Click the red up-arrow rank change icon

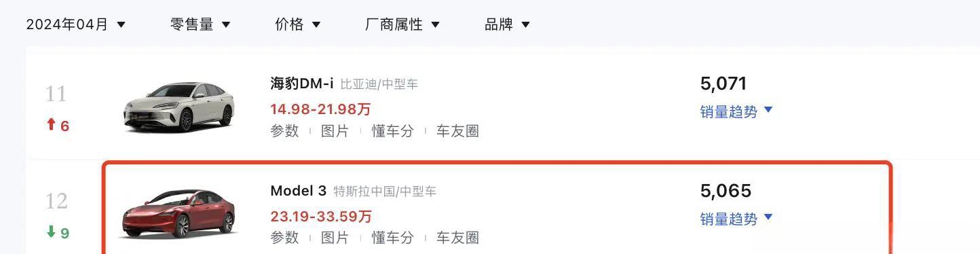coord(51,125)
